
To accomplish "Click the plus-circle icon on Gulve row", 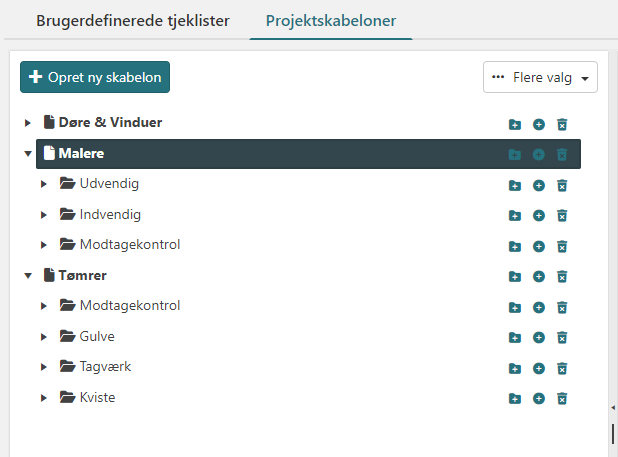I will tap(538, 337).
